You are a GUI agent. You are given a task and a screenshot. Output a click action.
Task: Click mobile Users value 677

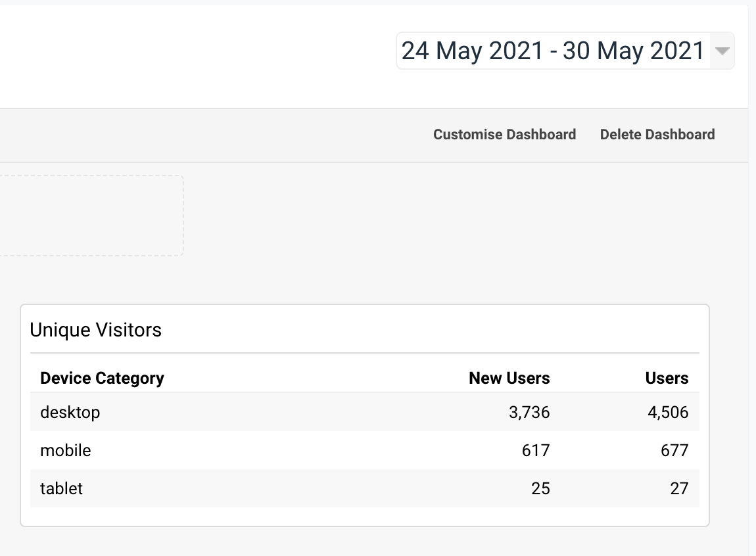(674, 450)
